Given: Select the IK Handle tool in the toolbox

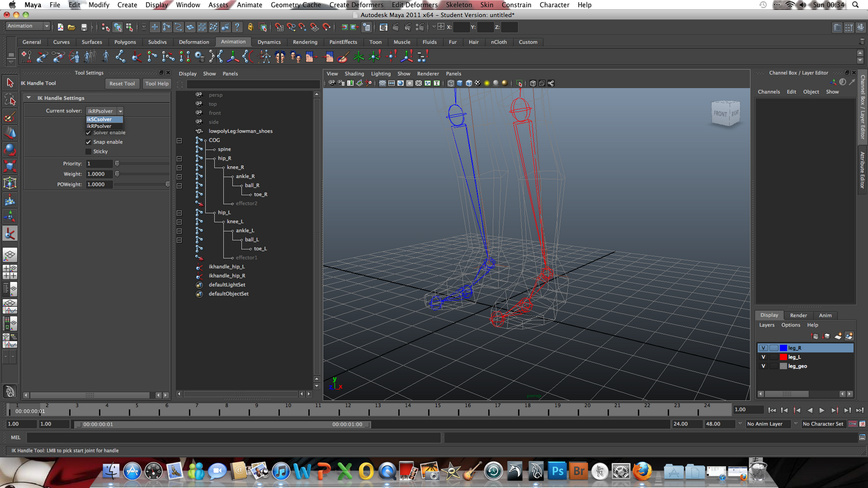Looking at the screenshot, I should [x=10, y=233].
